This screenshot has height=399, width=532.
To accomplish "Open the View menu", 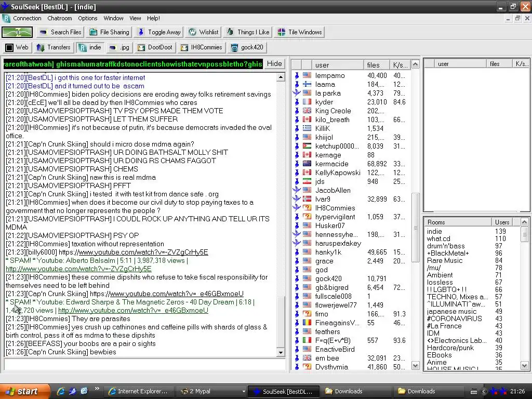I will coord(135,18).
